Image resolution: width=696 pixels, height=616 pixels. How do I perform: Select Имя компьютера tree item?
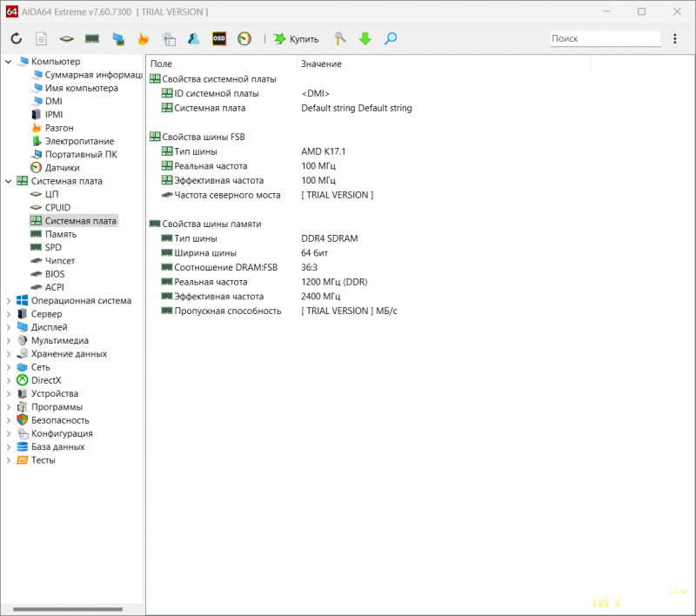click(75, 88)
